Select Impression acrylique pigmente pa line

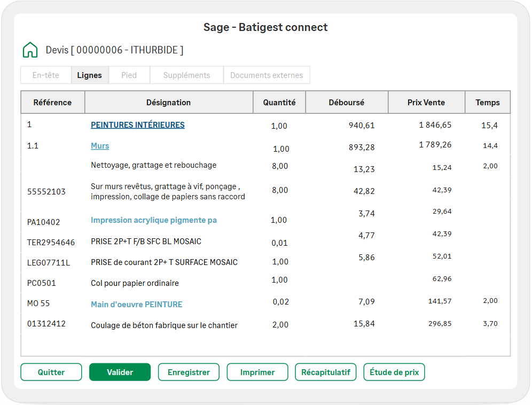click(x=154, y=220)
